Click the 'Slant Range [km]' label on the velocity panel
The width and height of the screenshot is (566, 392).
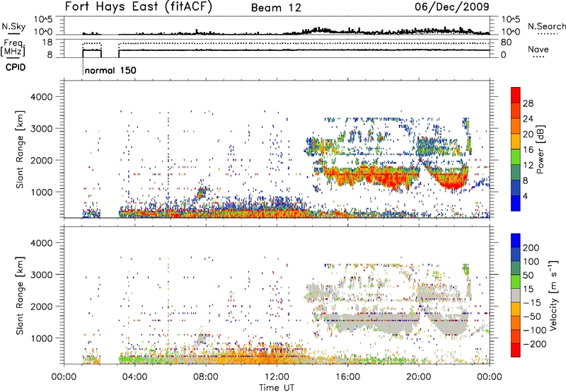click(x=20, y=295)
